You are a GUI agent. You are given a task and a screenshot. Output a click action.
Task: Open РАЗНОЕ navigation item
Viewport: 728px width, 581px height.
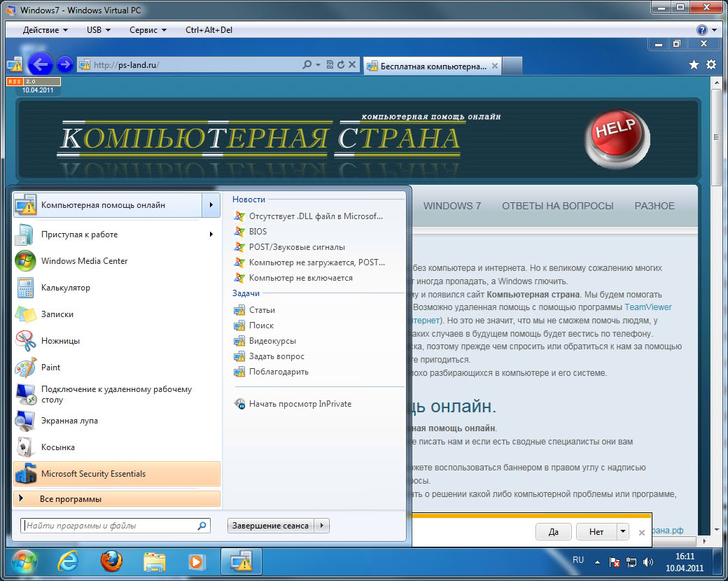point(654,206)
